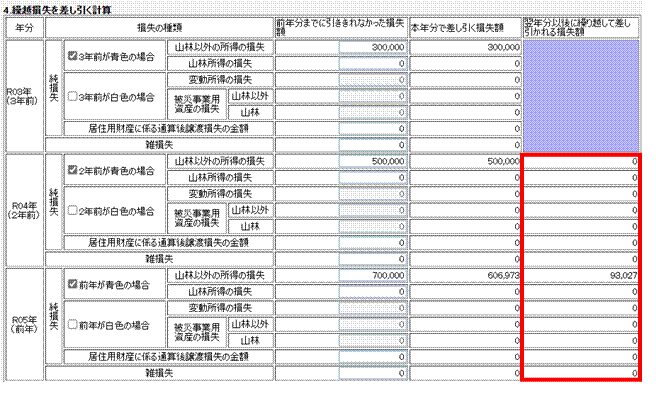The image size is (656, 394).
Task: Toggle the 前年が青色の場合 checkbox
Action: pos(72,284)
